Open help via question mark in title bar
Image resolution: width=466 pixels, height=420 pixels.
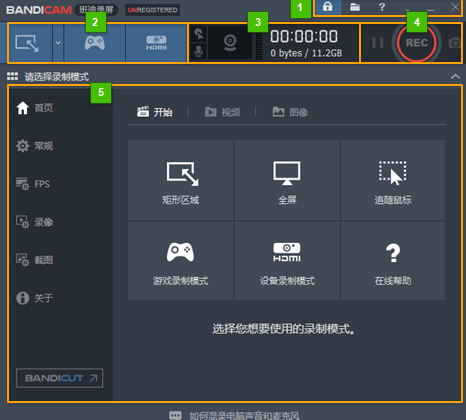[x=382, y=7]
